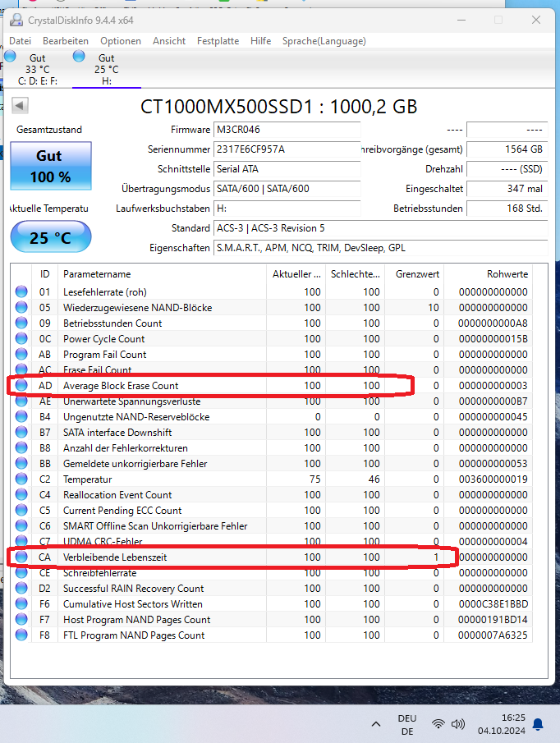Click the Schnittstelle field Serial ATA

click(287, 169)
